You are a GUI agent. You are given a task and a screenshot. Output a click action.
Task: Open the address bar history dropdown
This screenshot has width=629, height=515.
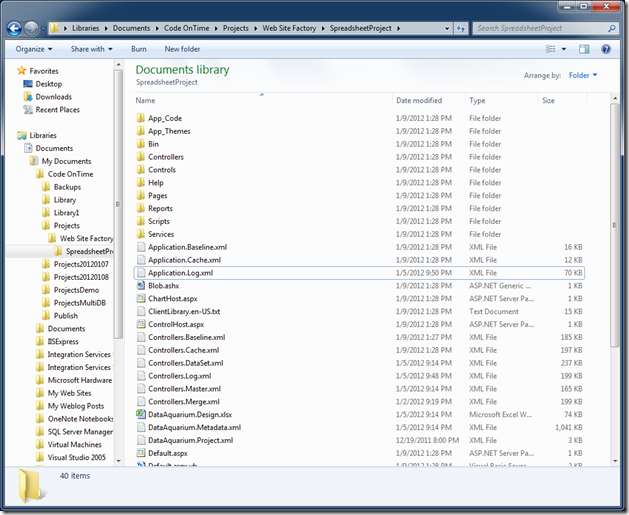click(x=447, y=28)
